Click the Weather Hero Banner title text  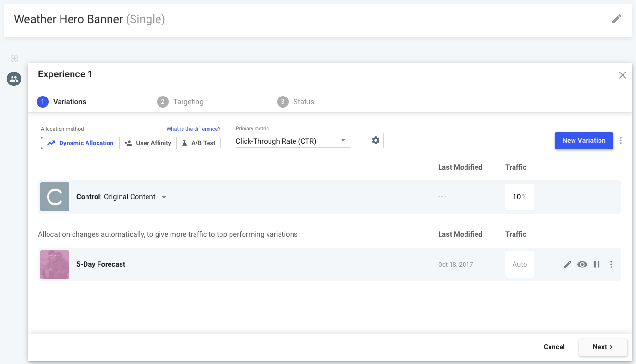(x=68, y=19)
